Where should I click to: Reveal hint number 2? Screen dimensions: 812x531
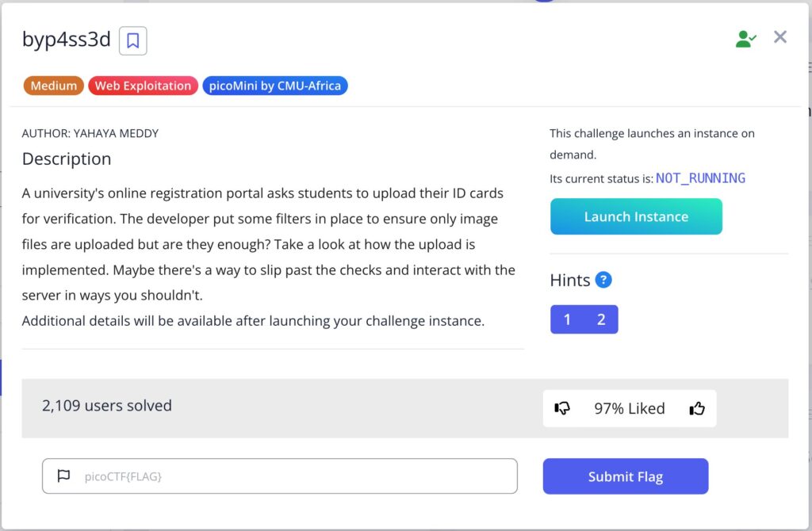click(x=601, y=319)
